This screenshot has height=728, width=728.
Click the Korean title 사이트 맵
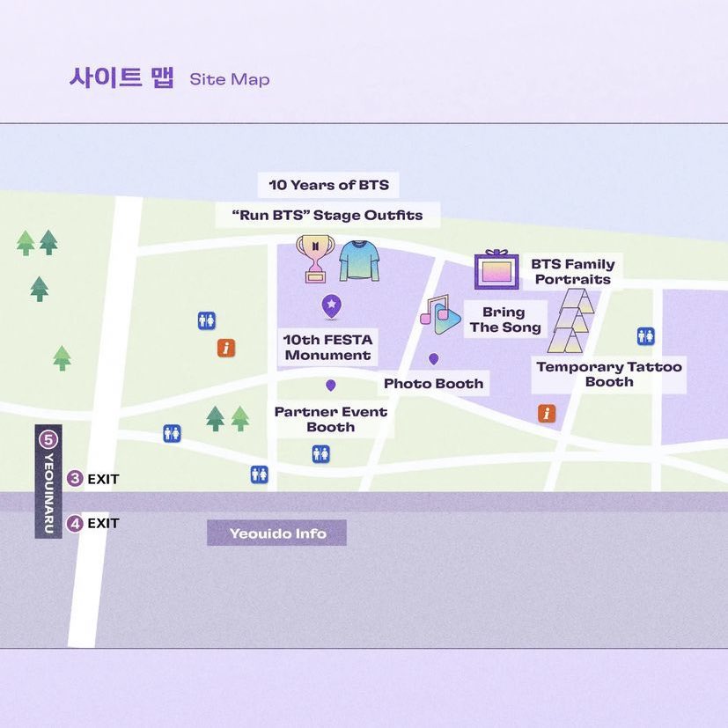click(121, 77)
